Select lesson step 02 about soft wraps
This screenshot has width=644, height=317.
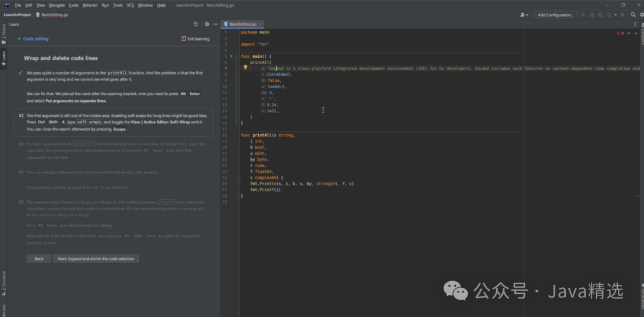click(x=113, y=122)
